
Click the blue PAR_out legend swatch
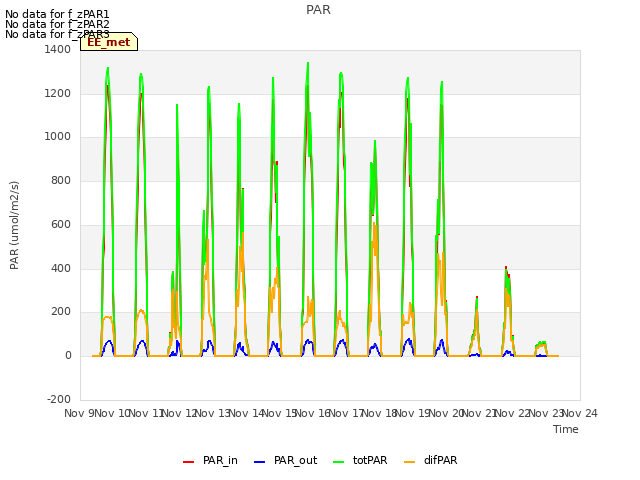click(259, 462)
